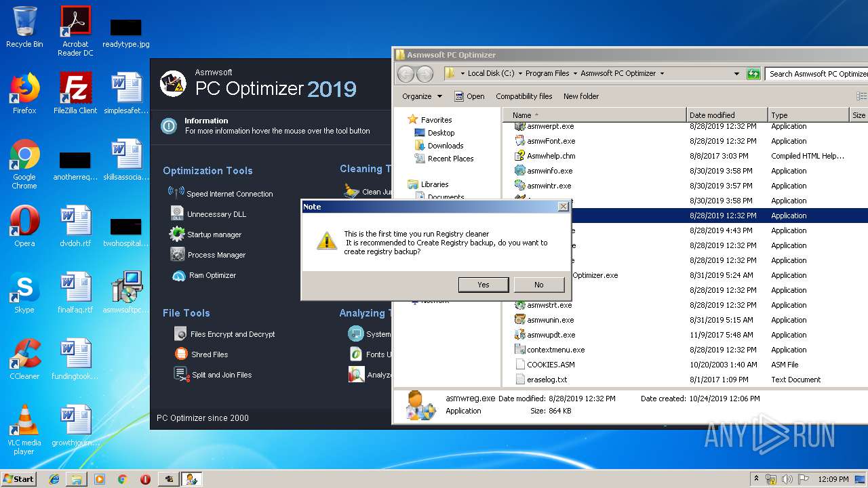Select Firefox desktop shortcut
Image resolution: width=868 pixels, height=488 pixels.
(24, 94)
